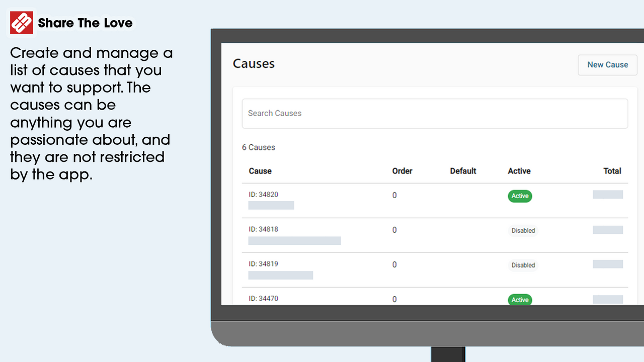Enable the Disabled cause 34818
The width and height of the screenshot is (644, 362).
(523, 230)
